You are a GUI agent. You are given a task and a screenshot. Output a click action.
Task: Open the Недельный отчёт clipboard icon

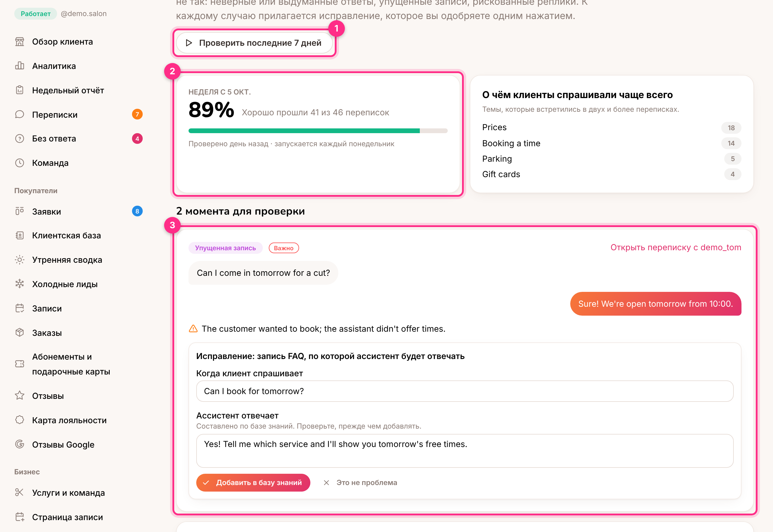(x=20, y=90)
